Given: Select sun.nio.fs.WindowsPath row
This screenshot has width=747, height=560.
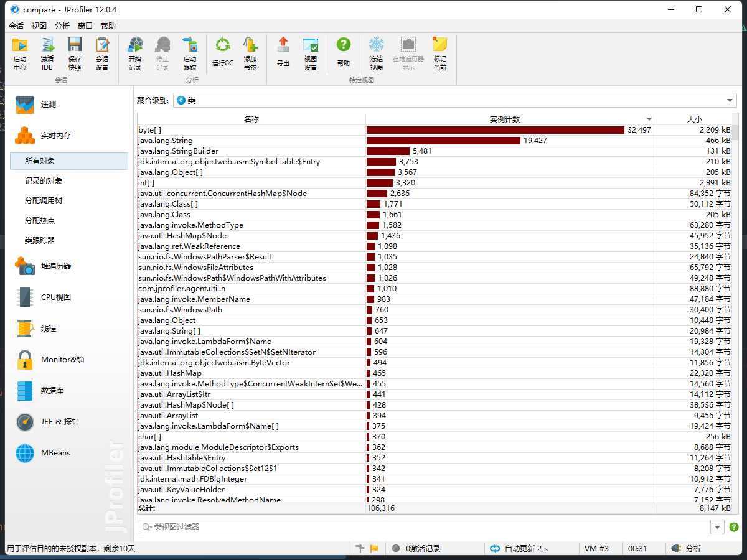Looking at the screenshot, I should 435,310.
